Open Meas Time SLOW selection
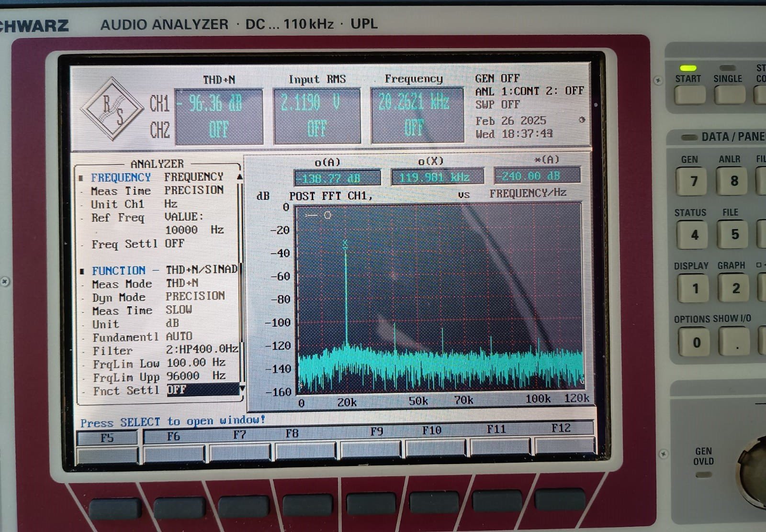 (179, 310)
